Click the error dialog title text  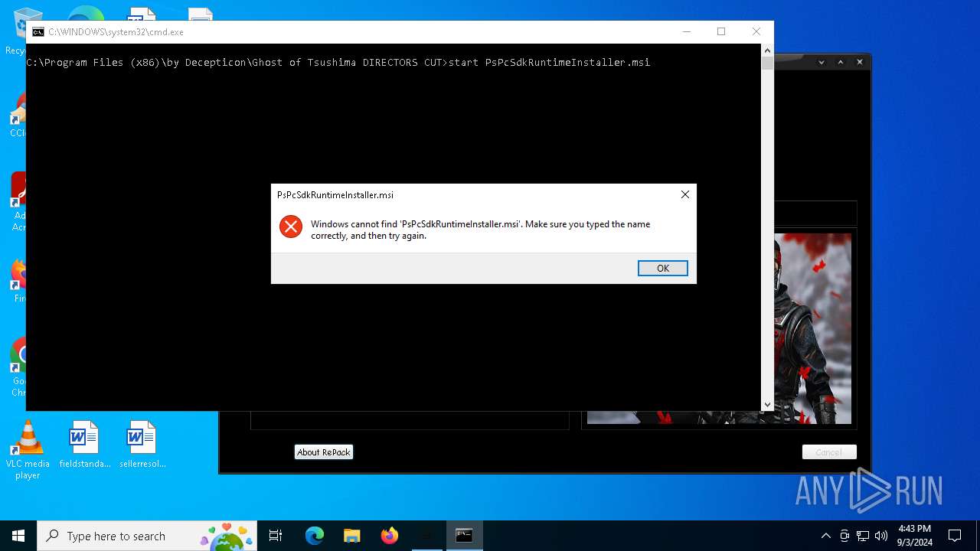point(335,195)
